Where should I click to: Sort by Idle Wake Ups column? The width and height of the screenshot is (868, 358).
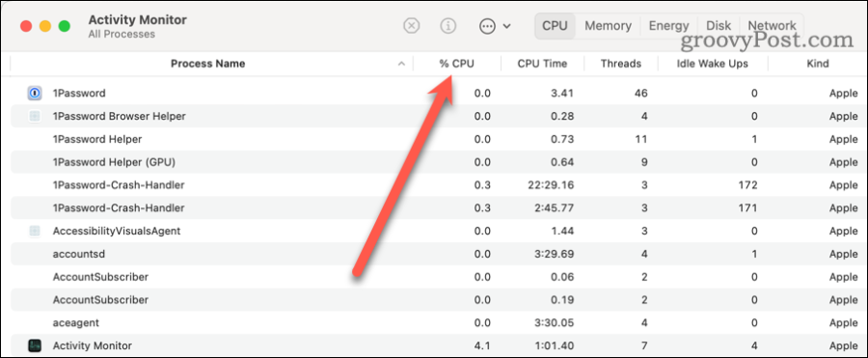click(x=713, y=64)
